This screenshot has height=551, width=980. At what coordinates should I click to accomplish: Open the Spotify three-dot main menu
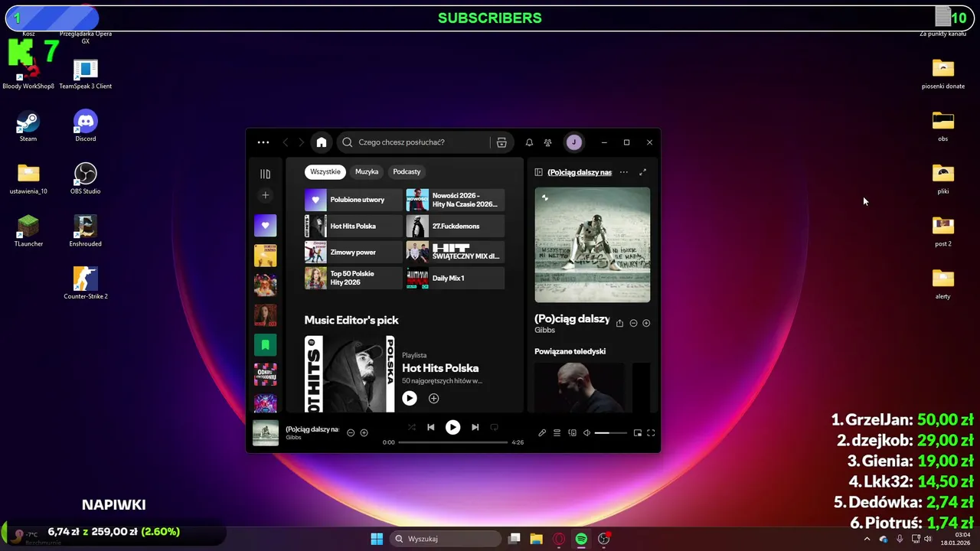click(x=263, y=142)
